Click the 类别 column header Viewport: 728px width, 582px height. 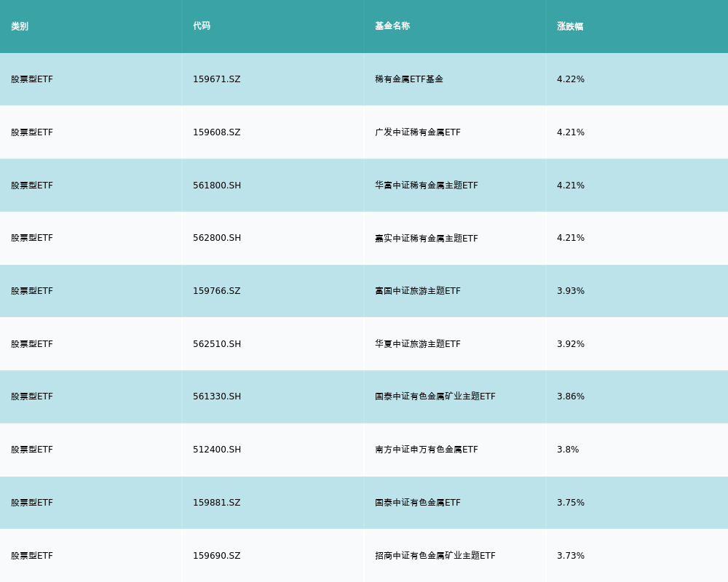coord(20,26)
